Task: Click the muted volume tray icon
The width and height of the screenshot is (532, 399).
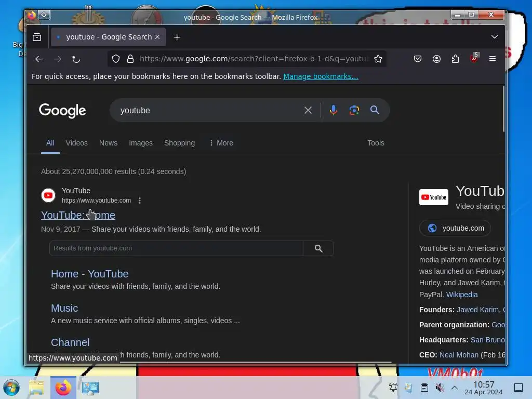Action: point(440,388)
